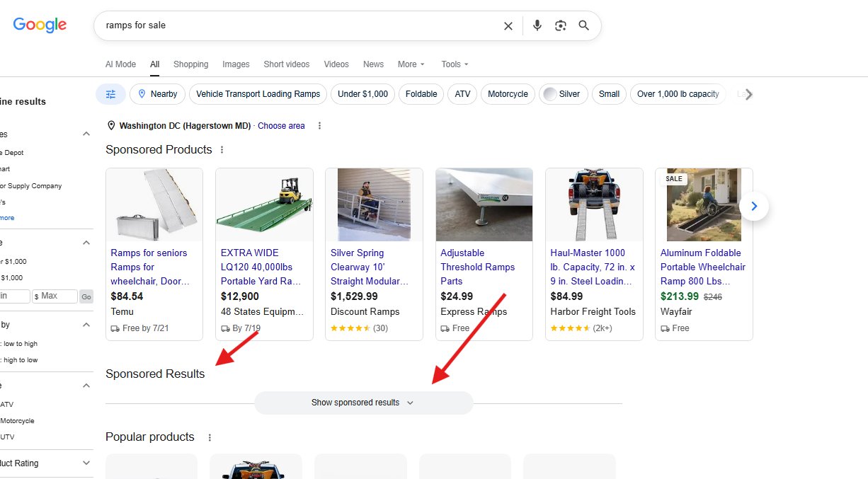Collapse the price filter section chevron

click(86, 243)
